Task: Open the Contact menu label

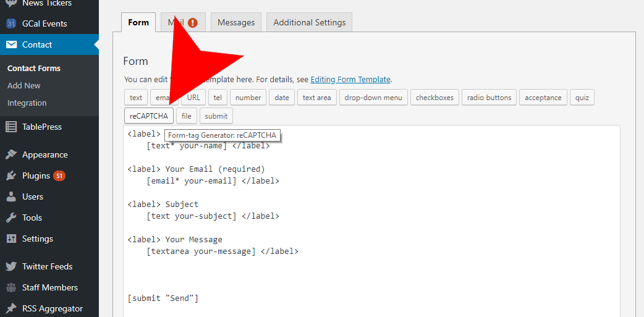Action: pyautogui.click(x=37, y=44)
